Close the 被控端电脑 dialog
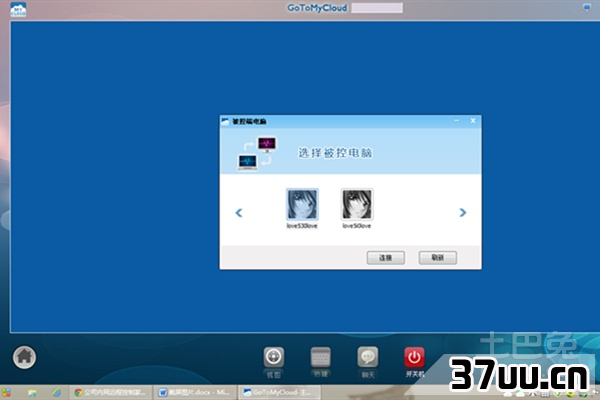This screenshot has height=400, width=600. click(x=473, y=121)
